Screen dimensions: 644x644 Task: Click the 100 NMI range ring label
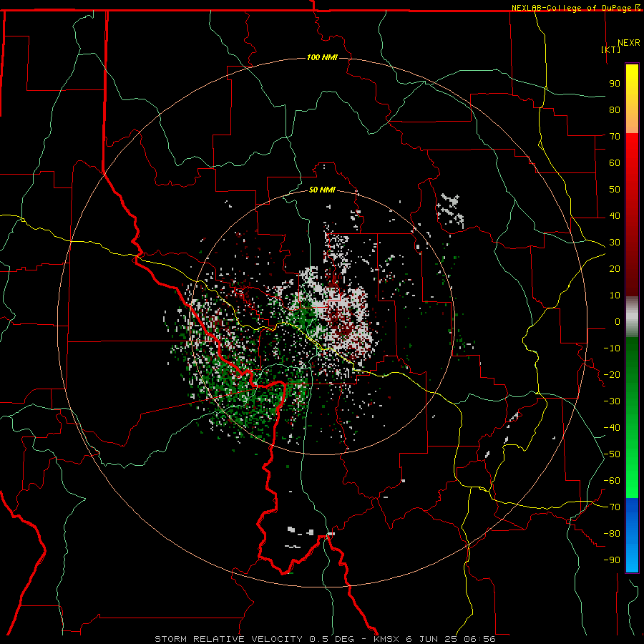(322, 57)
